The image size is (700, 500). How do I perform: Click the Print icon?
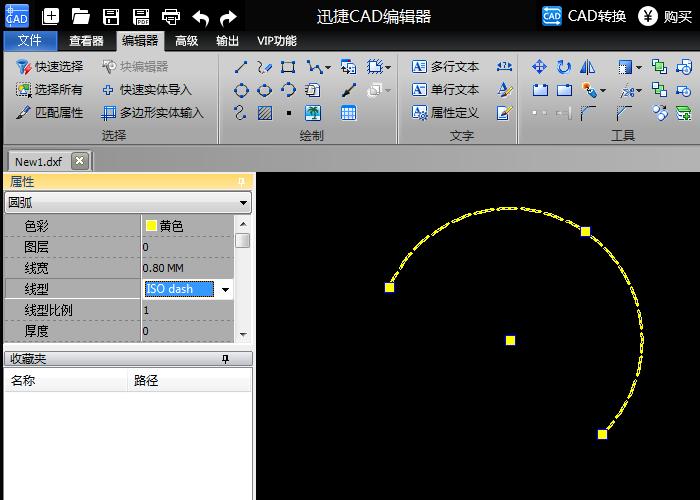pos(171,16)
